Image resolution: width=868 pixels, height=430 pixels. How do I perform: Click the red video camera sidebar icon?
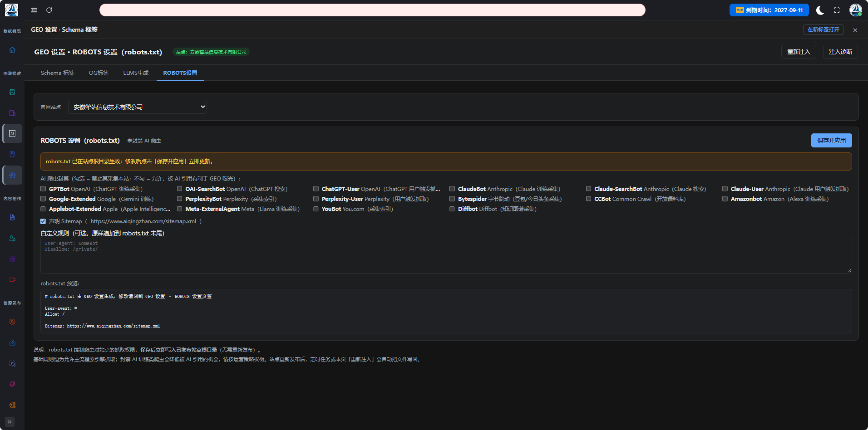coord(13,279)
